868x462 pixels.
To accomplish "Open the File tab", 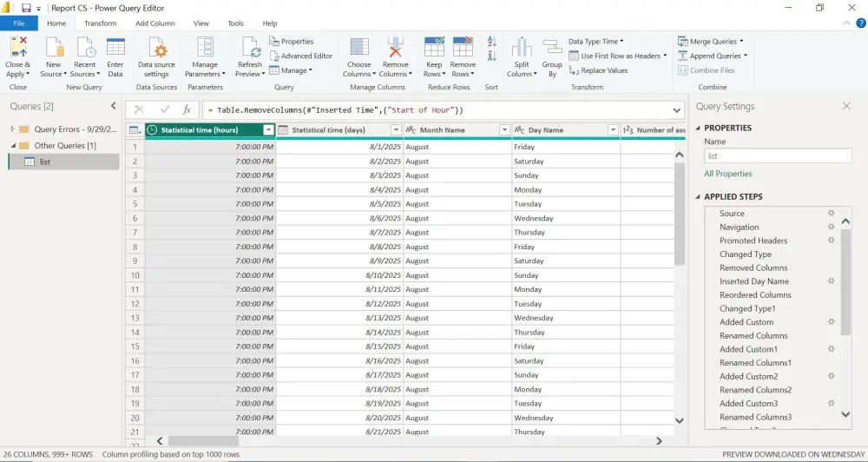I will click(x=19, y=23).
